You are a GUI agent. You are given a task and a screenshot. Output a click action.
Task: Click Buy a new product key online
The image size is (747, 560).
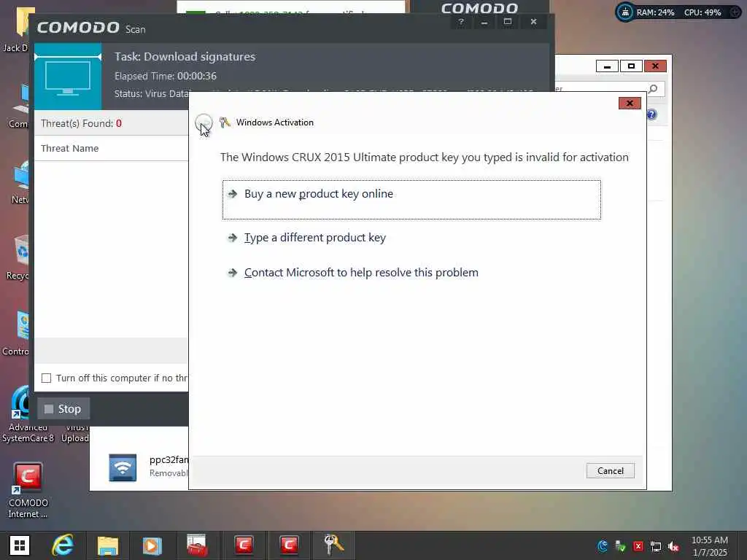click(x=411, y=200)
